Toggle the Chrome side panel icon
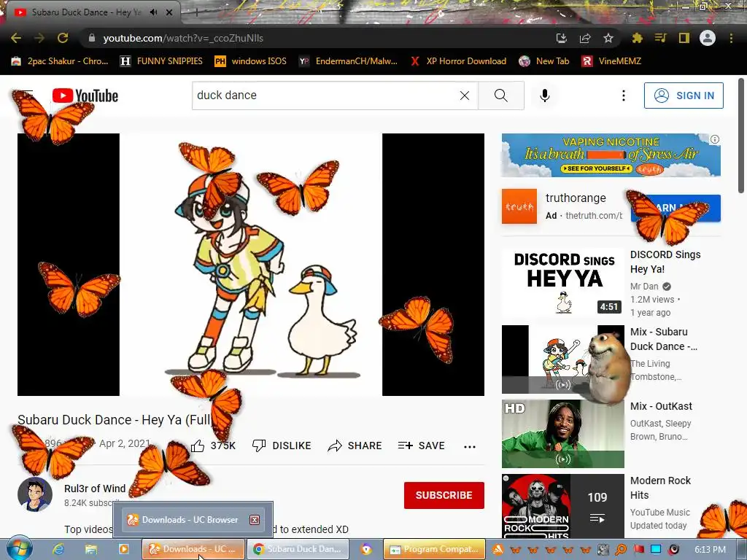The height and width of the screenshot is (560, 747). [x=684, y=38]
